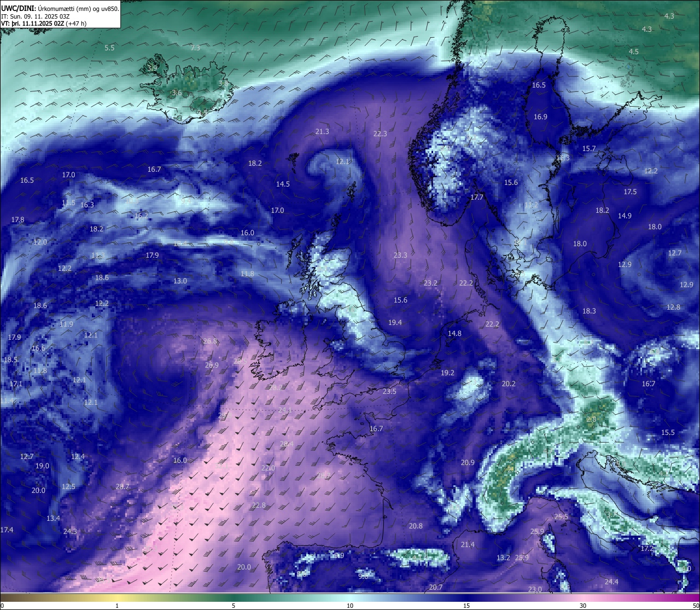Select the 23.2 value in the North Sea
Screen dimensions: 700x610
430,283
